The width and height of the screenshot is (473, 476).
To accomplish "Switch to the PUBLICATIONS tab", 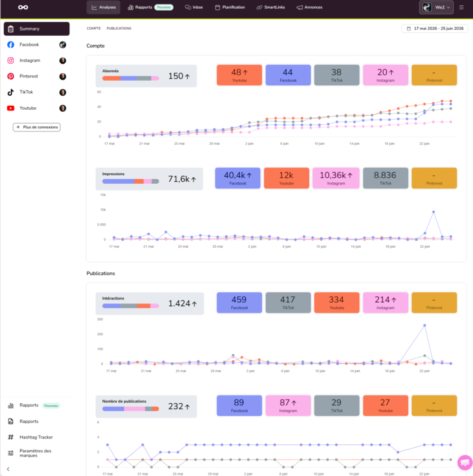I will 119,28.
